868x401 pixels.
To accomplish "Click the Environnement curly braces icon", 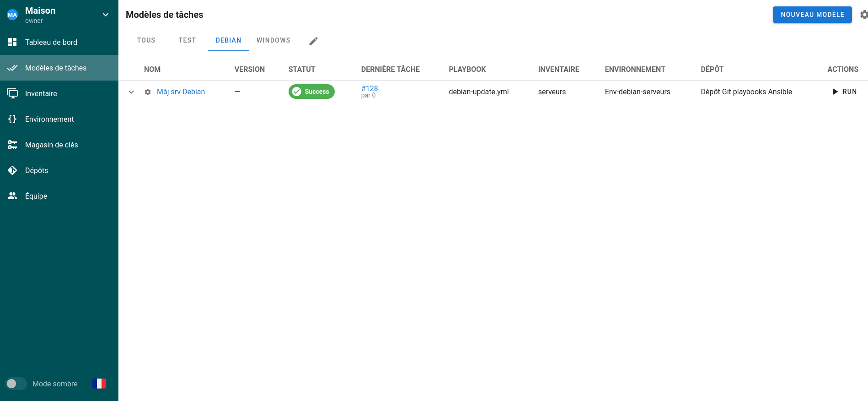I will 12,119.
